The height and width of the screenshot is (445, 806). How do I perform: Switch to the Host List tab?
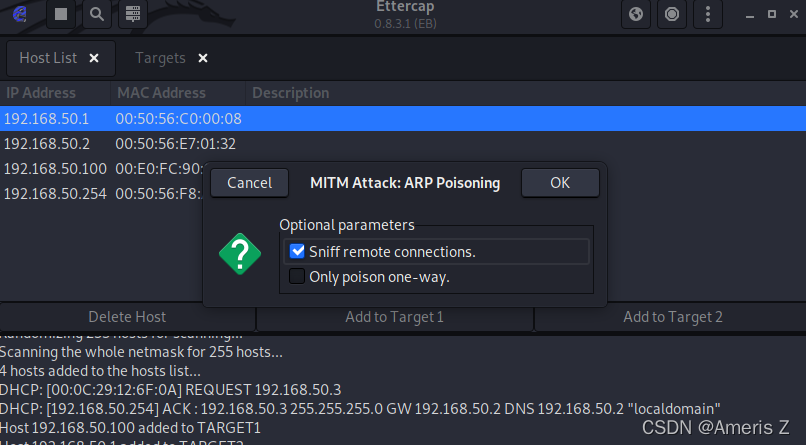(x=48, y=58)
